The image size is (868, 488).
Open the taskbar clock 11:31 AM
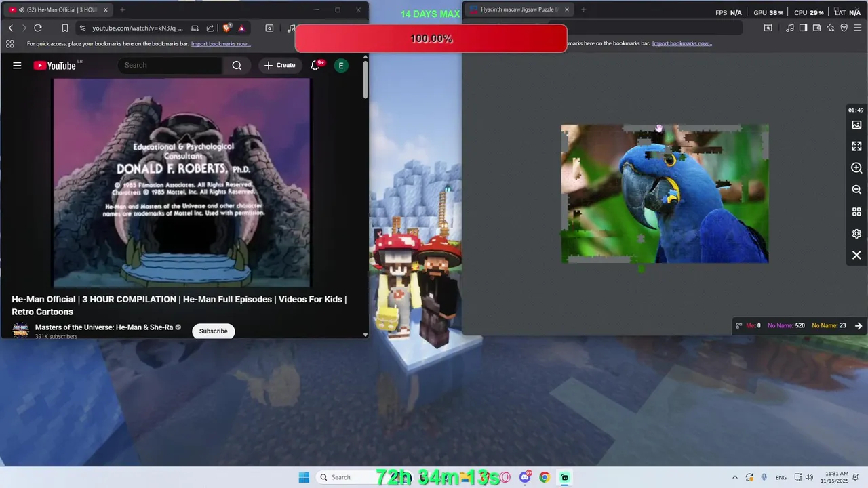(x=835, y=477)
